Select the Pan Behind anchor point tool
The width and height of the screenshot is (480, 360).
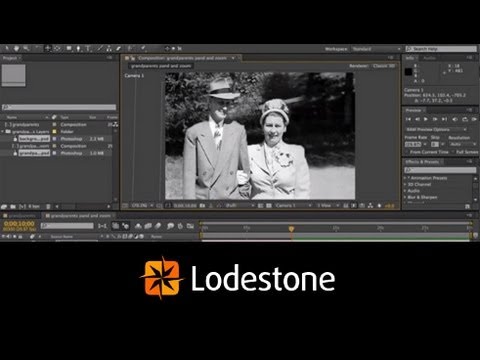[57, 49]
